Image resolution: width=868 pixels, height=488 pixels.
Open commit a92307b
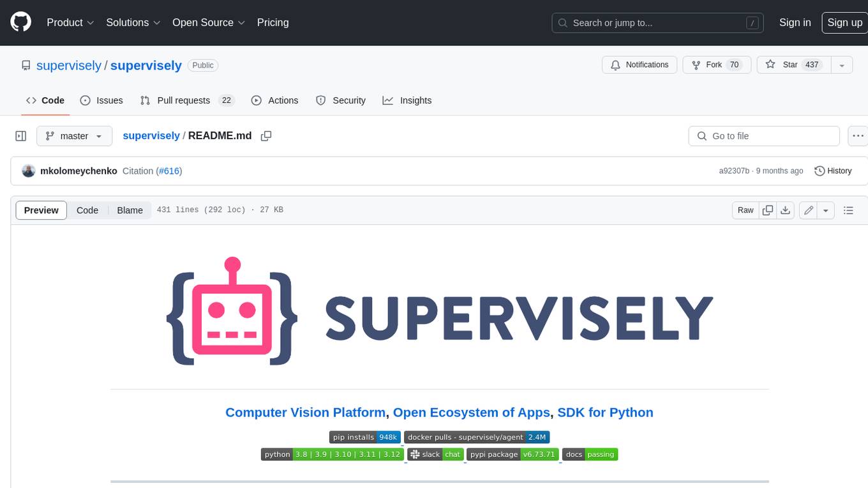pos(734,171)
